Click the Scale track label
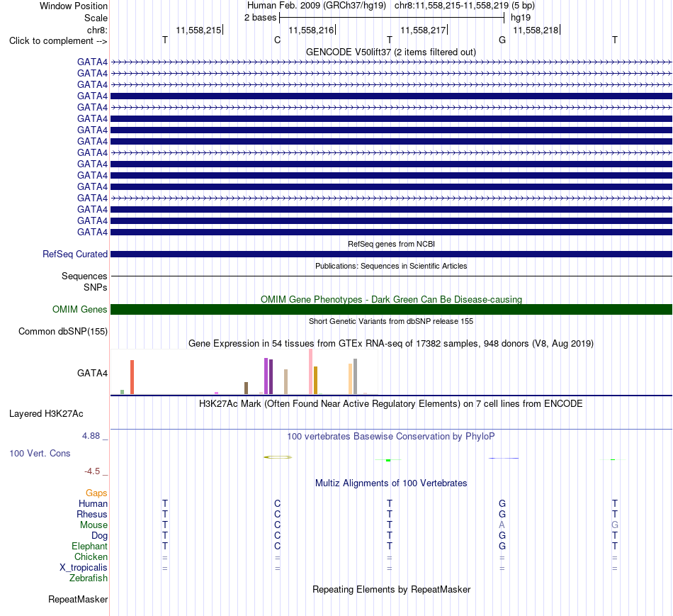Image resolution: width=673 pixels, height=616 pixels. click(x=96, y=18)
